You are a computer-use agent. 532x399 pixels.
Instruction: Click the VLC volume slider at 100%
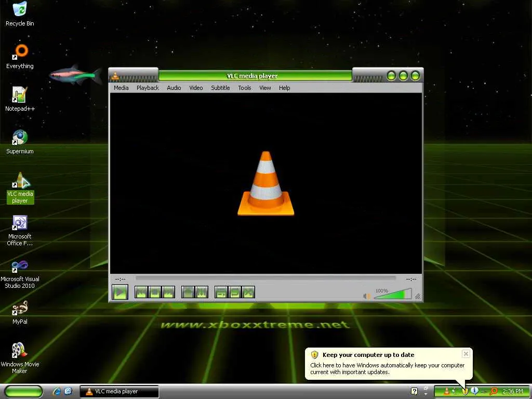(x=393, y=294)
